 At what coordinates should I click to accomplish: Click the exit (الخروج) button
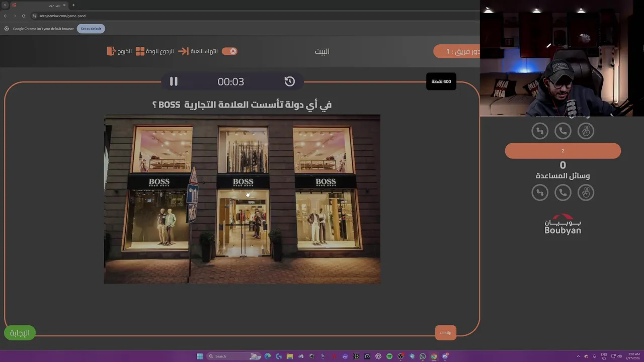pos(119,51)
